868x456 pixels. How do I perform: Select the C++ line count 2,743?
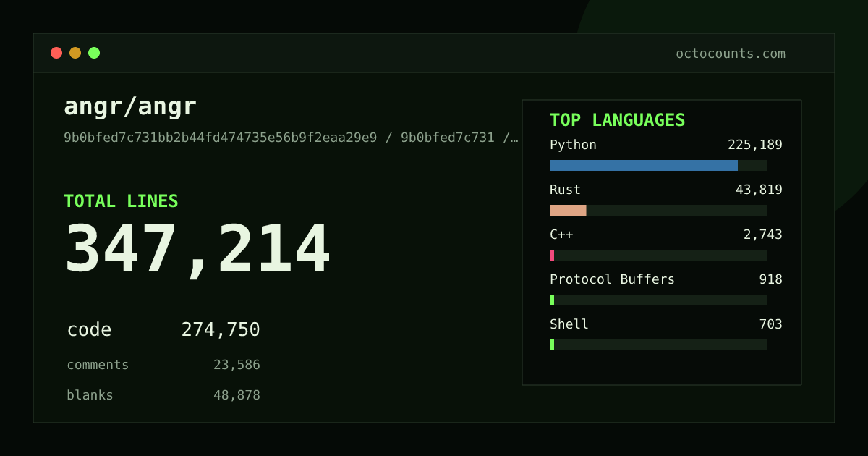pos(763,235)
